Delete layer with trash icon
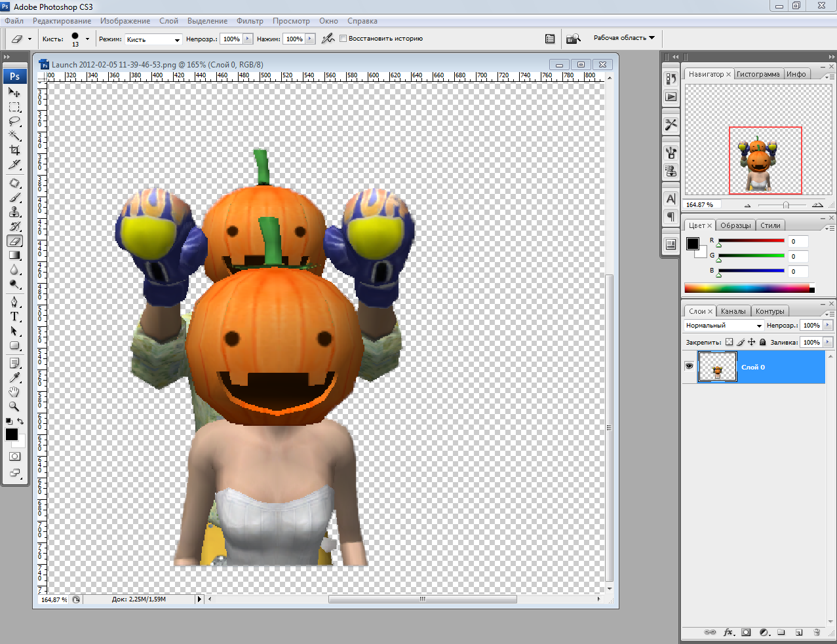 pos(817,632)
